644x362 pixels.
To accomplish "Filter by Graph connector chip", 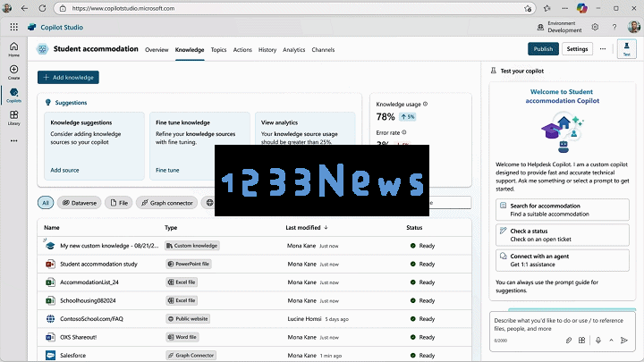I will (166, 203).
